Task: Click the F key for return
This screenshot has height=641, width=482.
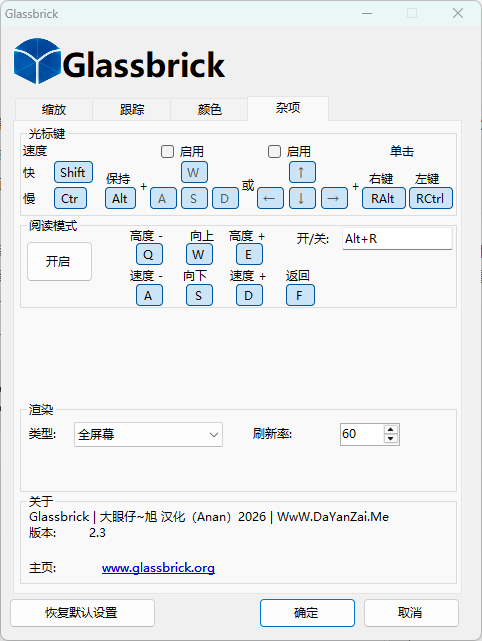Action: pyautogui.click(x=300, y=295)
